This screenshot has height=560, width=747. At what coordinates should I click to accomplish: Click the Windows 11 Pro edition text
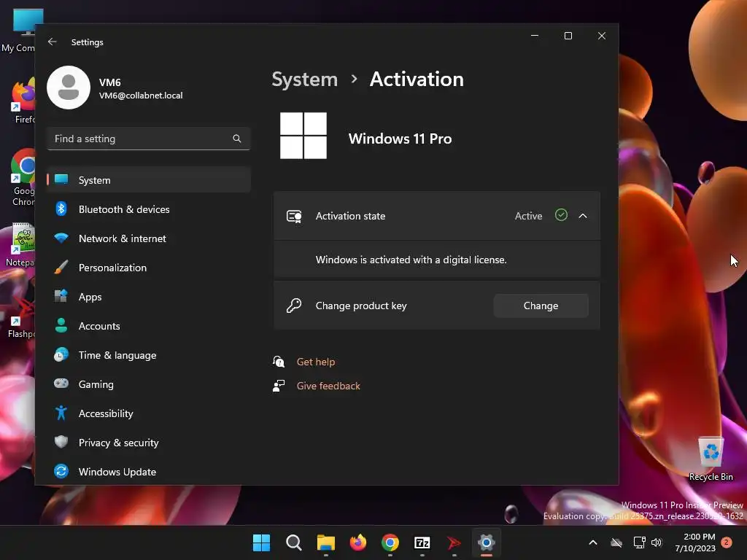click(x=400, y=139)
